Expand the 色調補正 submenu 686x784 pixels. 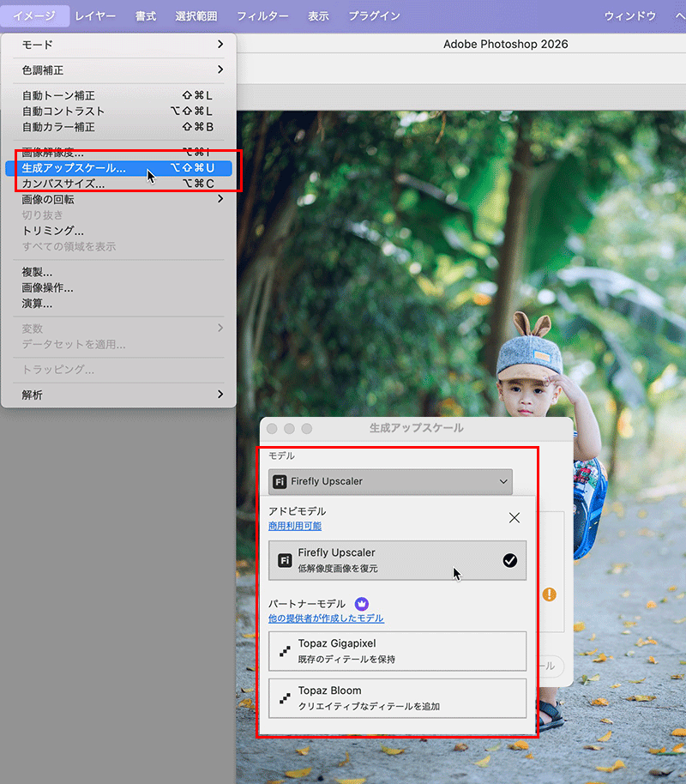tap(118, 70)
